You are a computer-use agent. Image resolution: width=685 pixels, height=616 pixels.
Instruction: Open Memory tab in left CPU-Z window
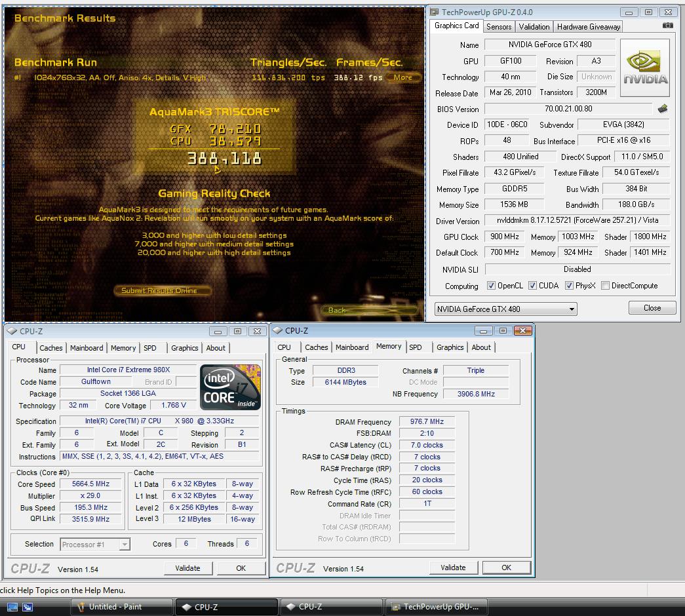click(123, 348)
